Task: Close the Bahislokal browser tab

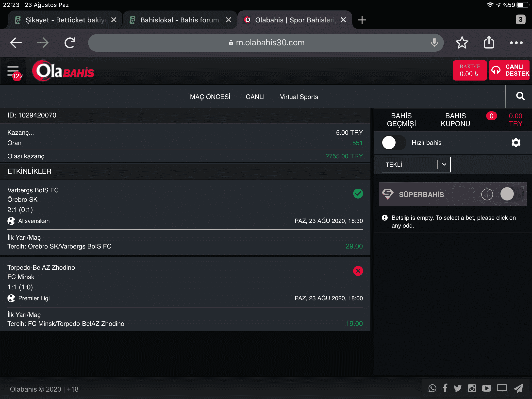Action: pos(229,20)
